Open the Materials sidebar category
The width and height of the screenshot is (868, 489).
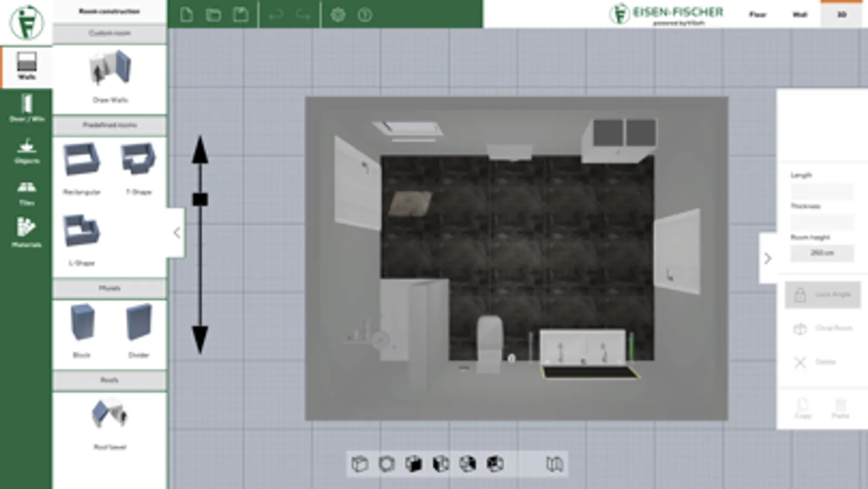(x=26, y=234)
